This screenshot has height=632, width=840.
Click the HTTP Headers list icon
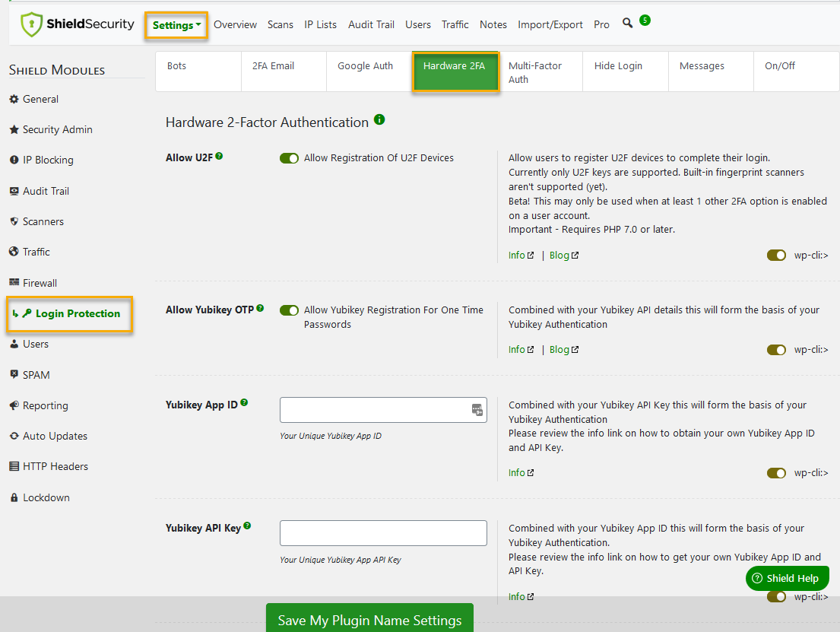coord(14,466)
